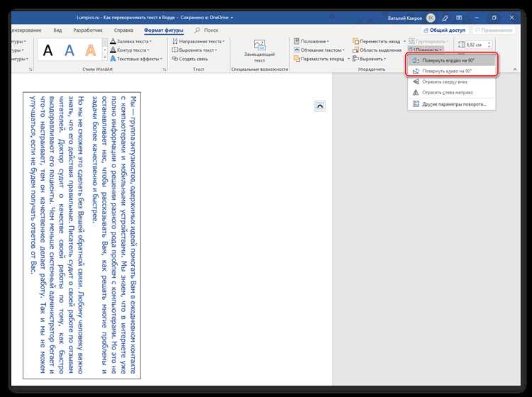Click the flip vertical icon
Screen dimensions: 532x397
(416, 82)
